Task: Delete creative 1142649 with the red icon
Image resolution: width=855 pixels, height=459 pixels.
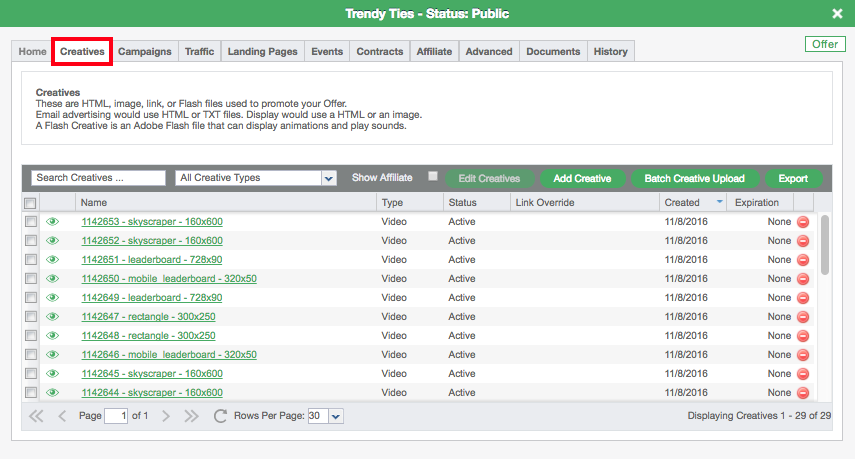Action: pyautogui.click(x=803, y=298)
